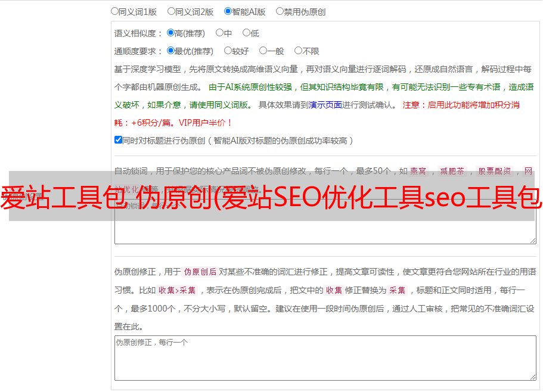Screen dimensions: 543x392
Task: Click inside the 自动锁词 text area
Action: (325, 222)
